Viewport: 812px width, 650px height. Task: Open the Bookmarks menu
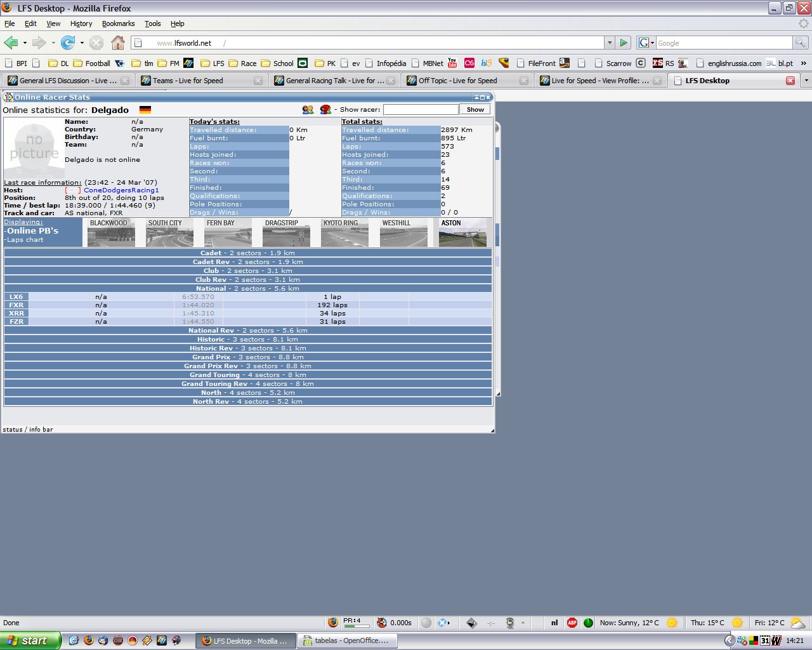[x=118, y=23]
